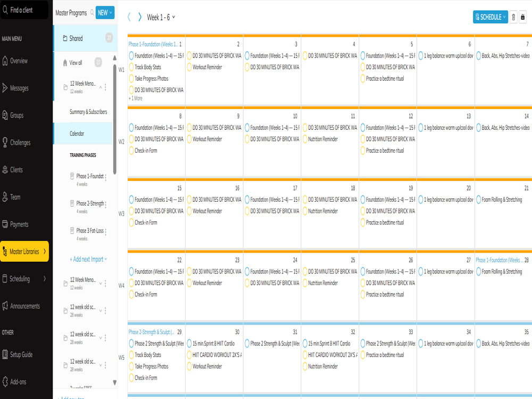Open options for first 12 Week Meno program
The image size is (532, 399).
(105, 87)
